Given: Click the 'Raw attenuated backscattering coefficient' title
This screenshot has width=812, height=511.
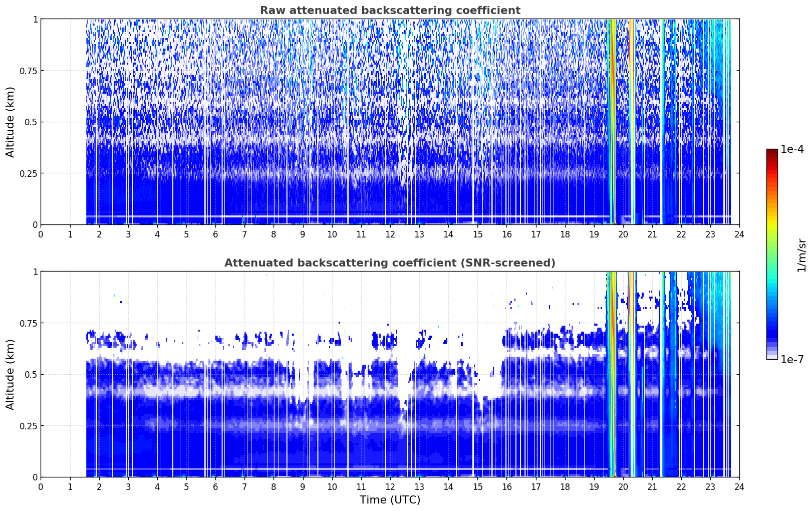Looking at the screenshot, I should click(x=390, y=11).
